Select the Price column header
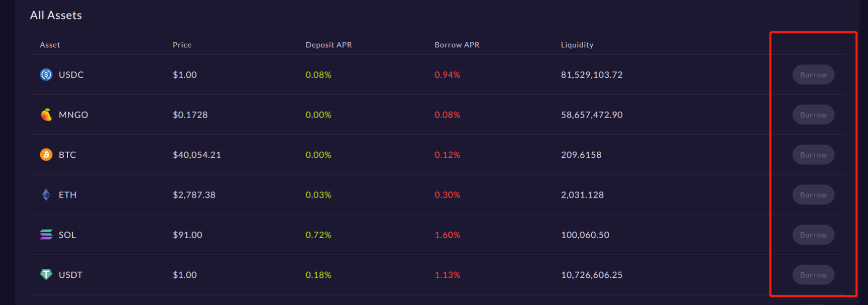868x305 pixels. point(182,45)
